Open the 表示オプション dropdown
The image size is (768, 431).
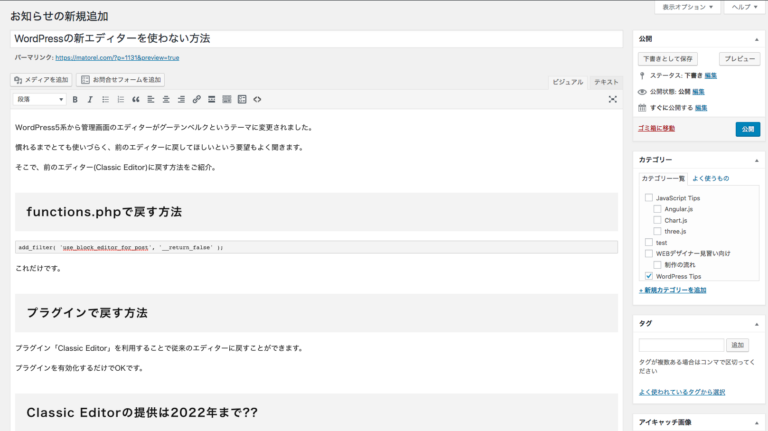pos(688,7)
